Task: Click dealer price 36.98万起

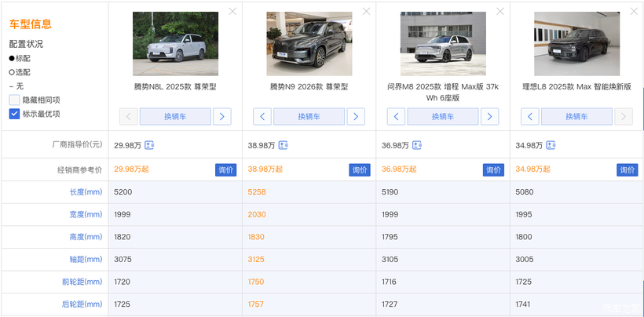Action: pos(399,169)
